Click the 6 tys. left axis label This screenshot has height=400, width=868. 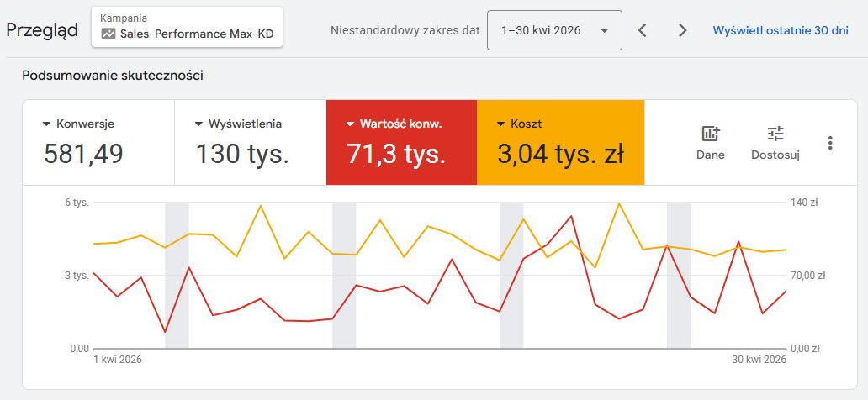[x=77, y=203]
